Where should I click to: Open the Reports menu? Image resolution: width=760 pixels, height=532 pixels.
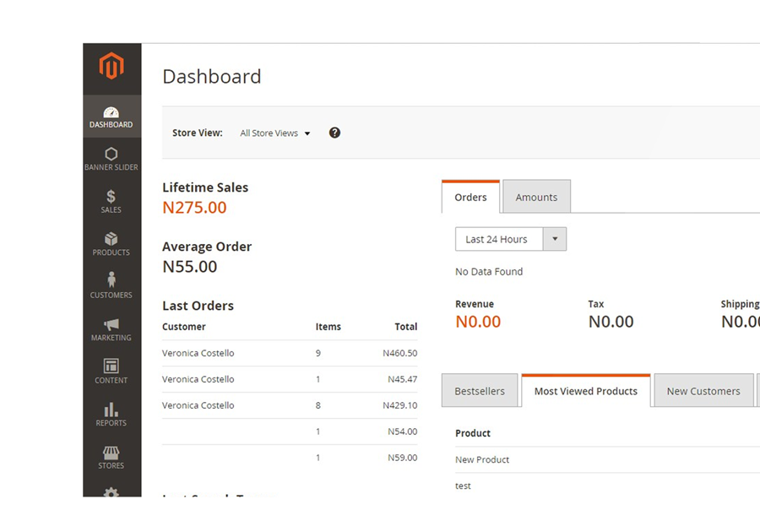(111, 415)
